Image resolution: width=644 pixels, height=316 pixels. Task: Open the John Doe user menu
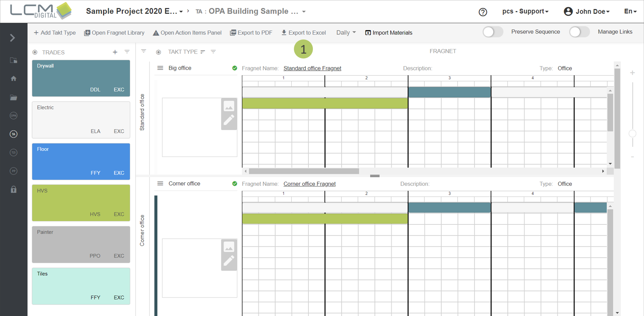(x=587, y=12)
